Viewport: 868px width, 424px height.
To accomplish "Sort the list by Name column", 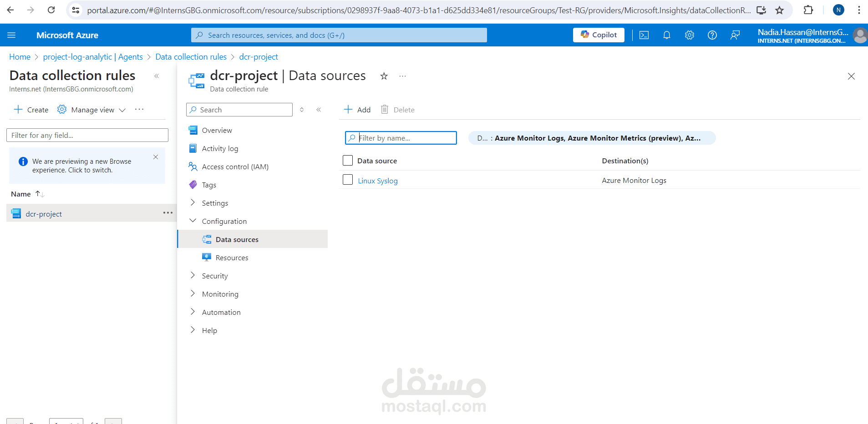I will point(27,194).
